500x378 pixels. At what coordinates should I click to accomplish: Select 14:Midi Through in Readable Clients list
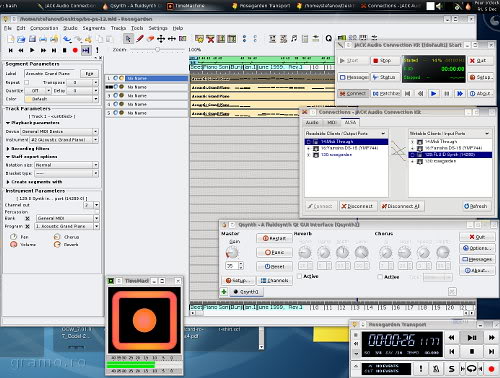[346, 141]
